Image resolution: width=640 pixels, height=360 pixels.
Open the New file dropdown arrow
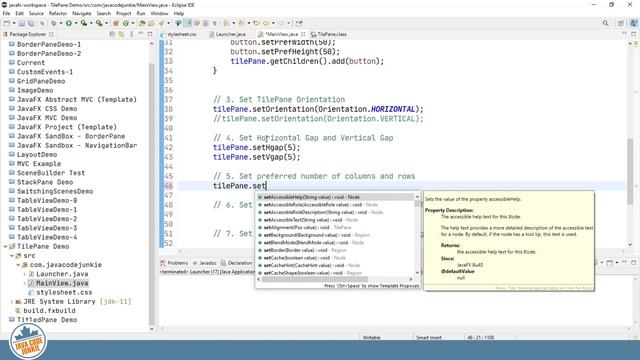(13, 23)
